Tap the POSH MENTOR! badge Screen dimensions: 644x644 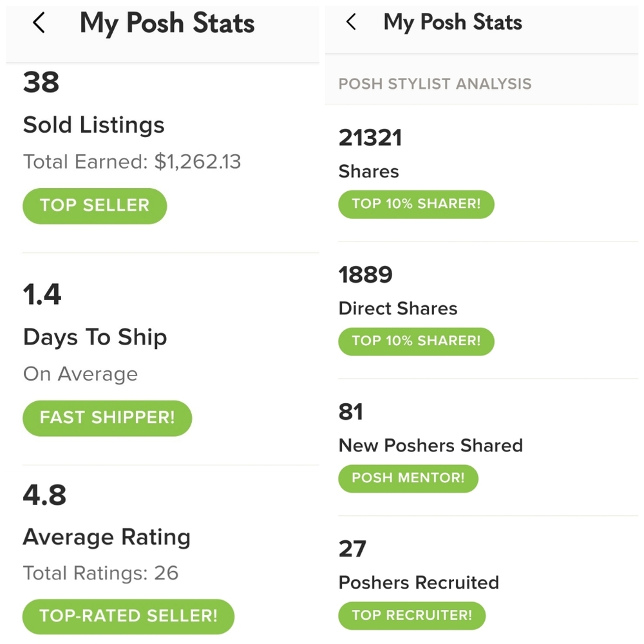(408, 478)
